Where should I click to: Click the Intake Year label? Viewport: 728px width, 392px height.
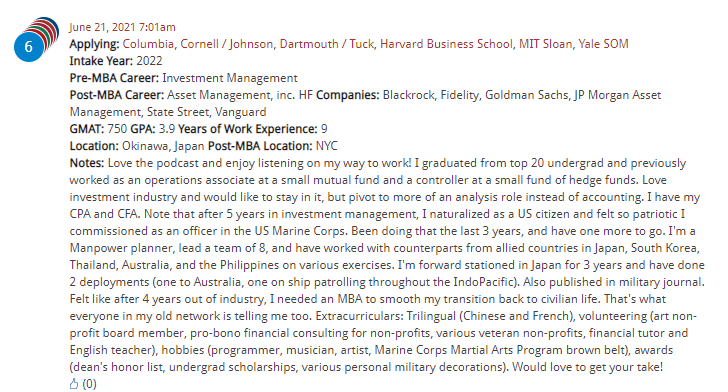(x=101, y=61)
